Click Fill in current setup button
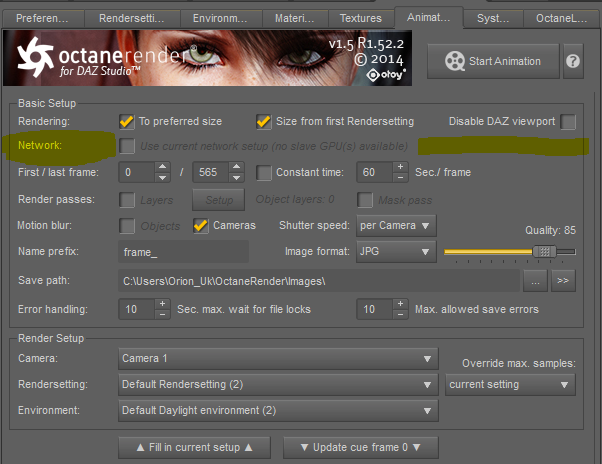Screen dimensions: 602x464 click(195, 447)
